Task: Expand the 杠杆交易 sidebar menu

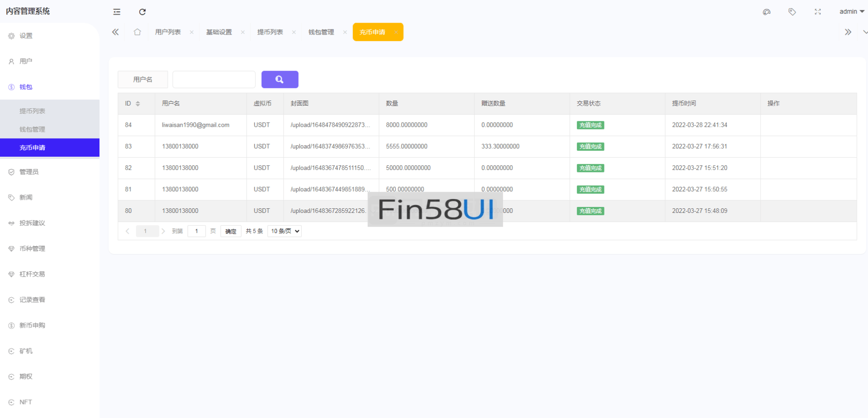Action: pos(32,274)
